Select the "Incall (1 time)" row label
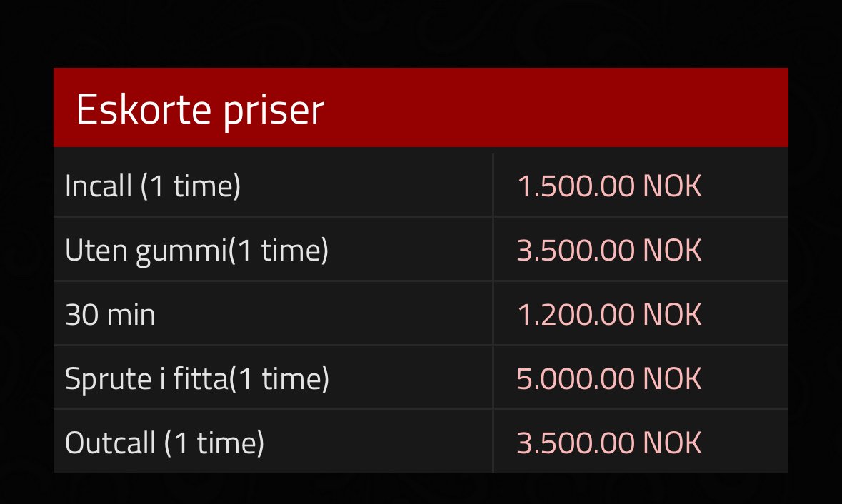 tap(153, 186)
